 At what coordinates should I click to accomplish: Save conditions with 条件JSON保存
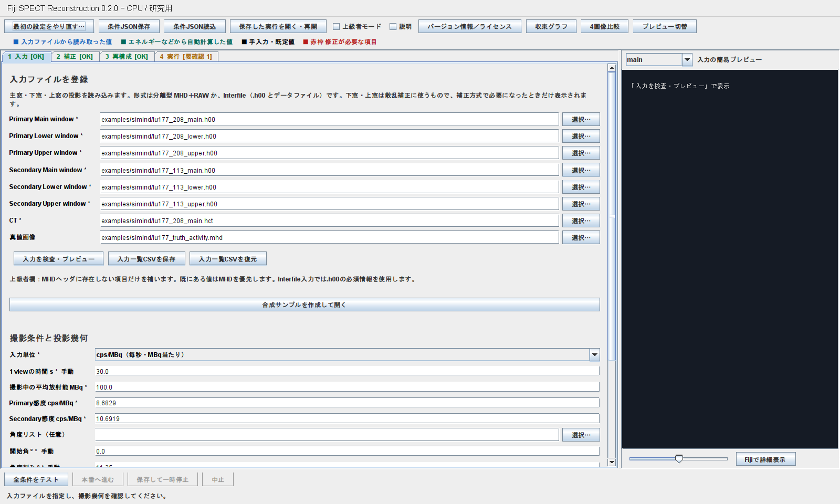(x=129, y=26)
